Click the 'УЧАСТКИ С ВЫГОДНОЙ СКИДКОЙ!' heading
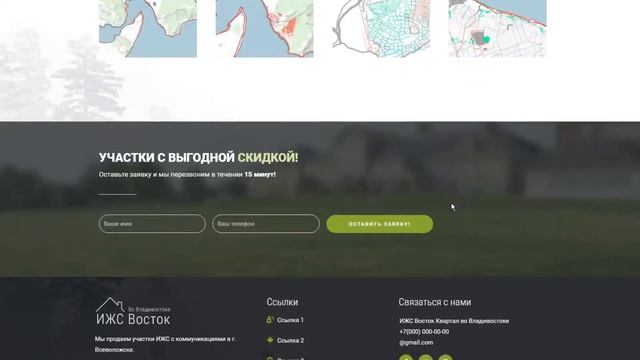 point(198,158)
